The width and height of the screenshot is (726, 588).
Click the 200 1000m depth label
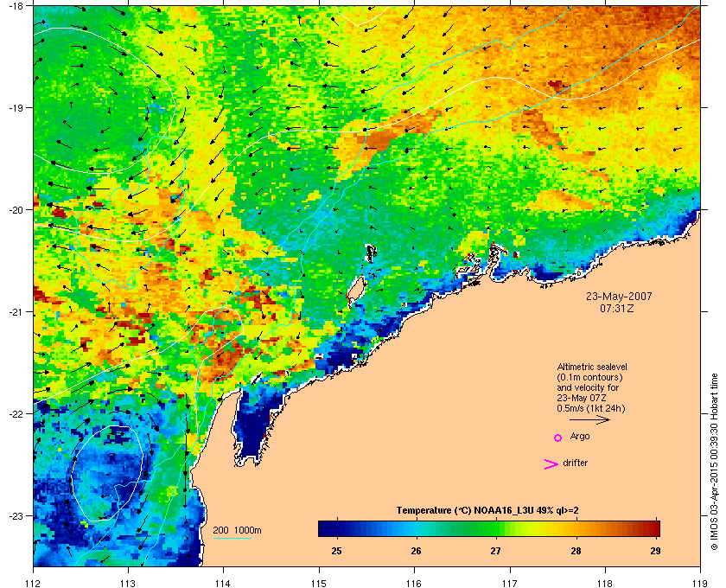(237, 530)
